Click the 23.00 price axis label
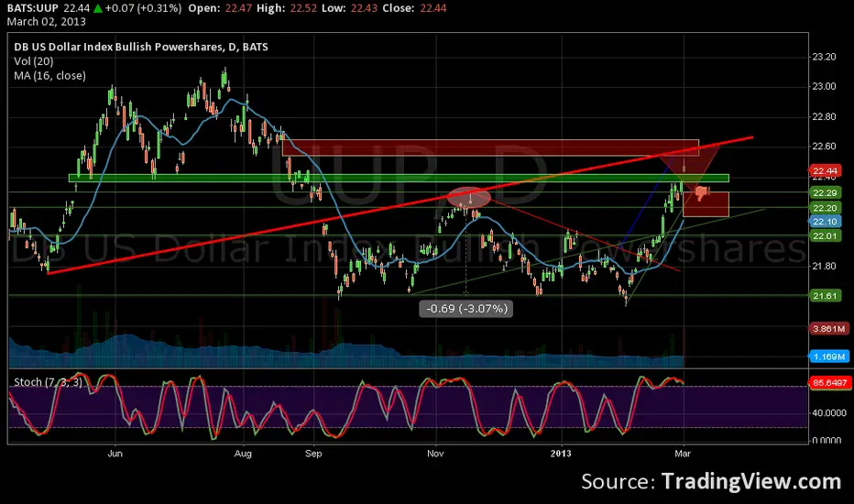The image size is (854, 504). [824, 86]
